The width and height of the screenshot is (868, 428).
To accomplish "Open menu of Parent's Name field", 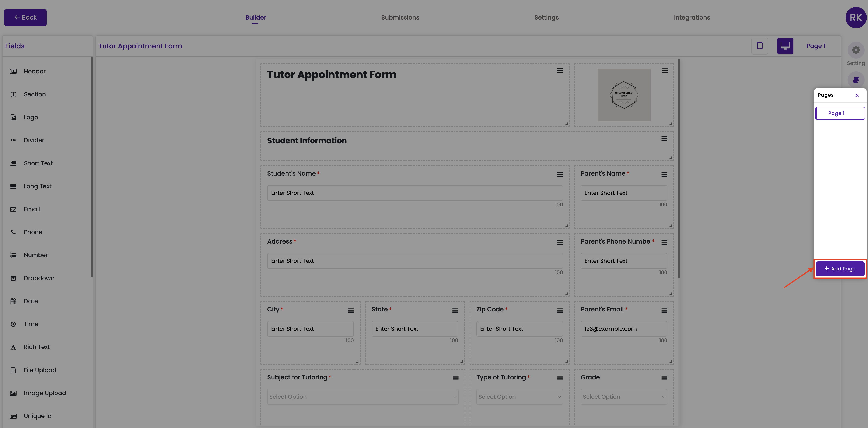I will click(x=664, y=174).
